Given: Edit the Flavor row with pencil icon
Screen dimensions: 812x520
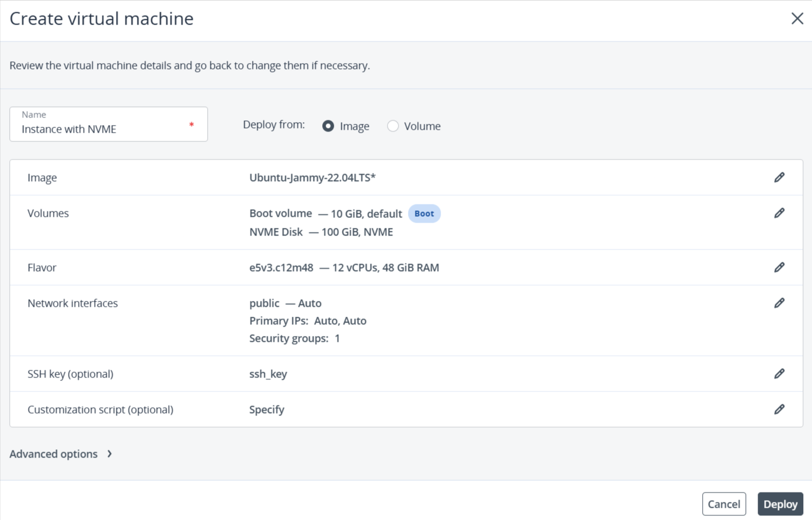Looking at the screenshot, I should click(779, 268).
